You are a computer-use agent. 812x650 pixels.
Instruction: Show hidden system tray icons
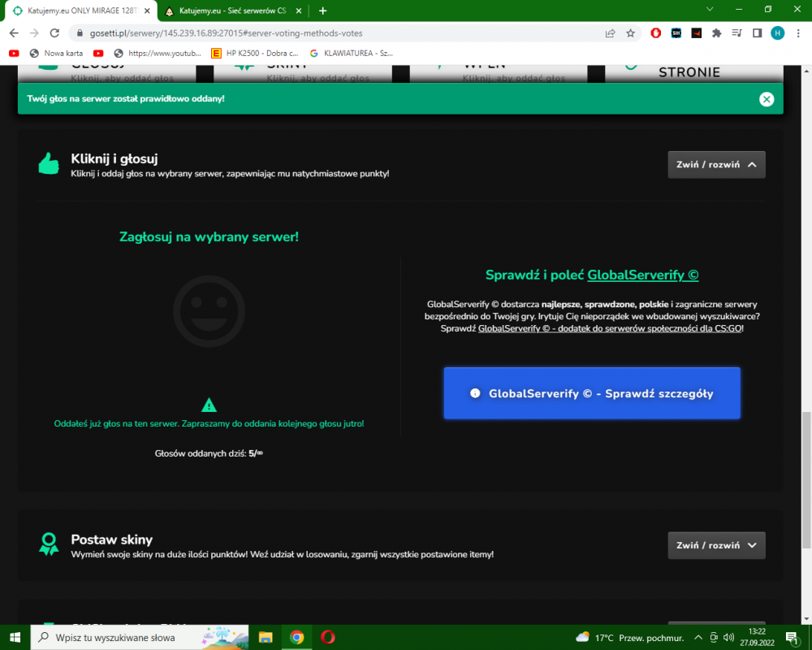[x=698, y=638]
